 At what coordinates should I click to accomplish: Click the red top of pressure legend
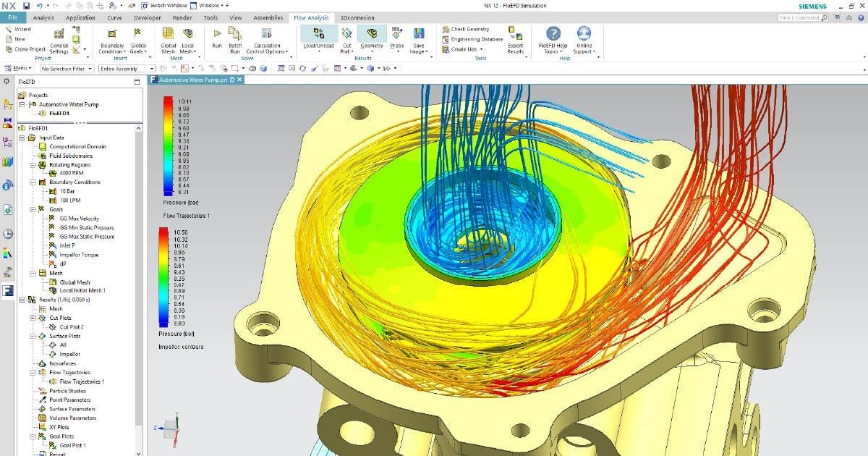[x=169, y=101]
